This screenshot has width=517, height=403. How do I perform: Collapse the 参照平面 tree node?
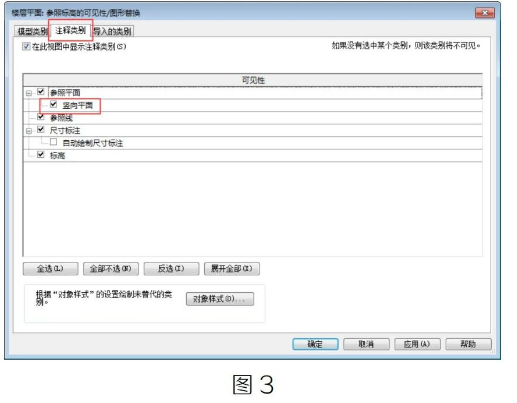point(29,93)
